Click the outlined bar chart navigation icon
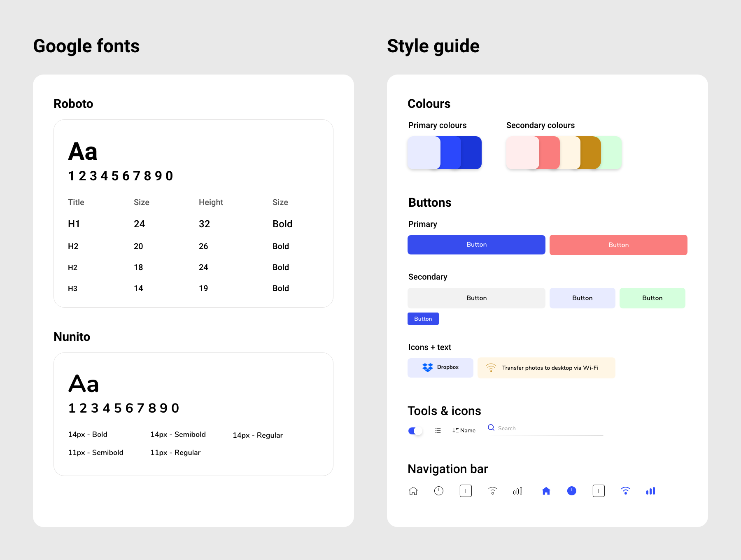This screenshot has height=560, width=741. click(518, 491)
